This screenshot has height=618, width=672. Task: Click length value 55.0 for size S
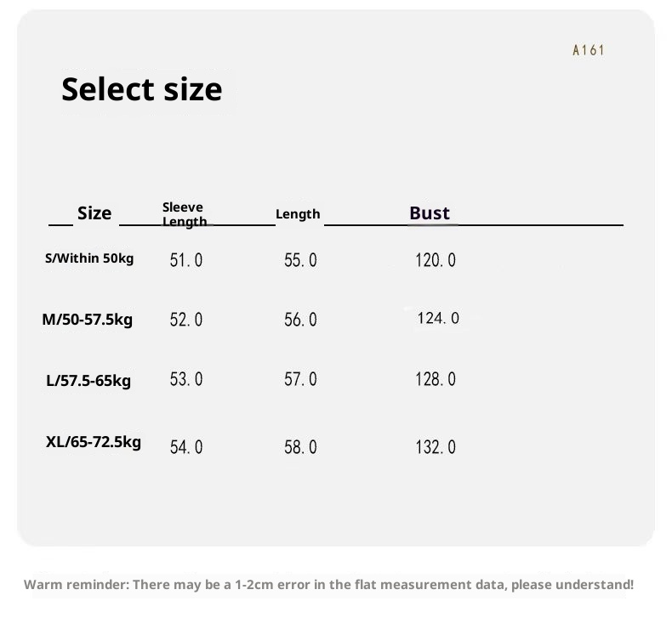tap(300, 260)
